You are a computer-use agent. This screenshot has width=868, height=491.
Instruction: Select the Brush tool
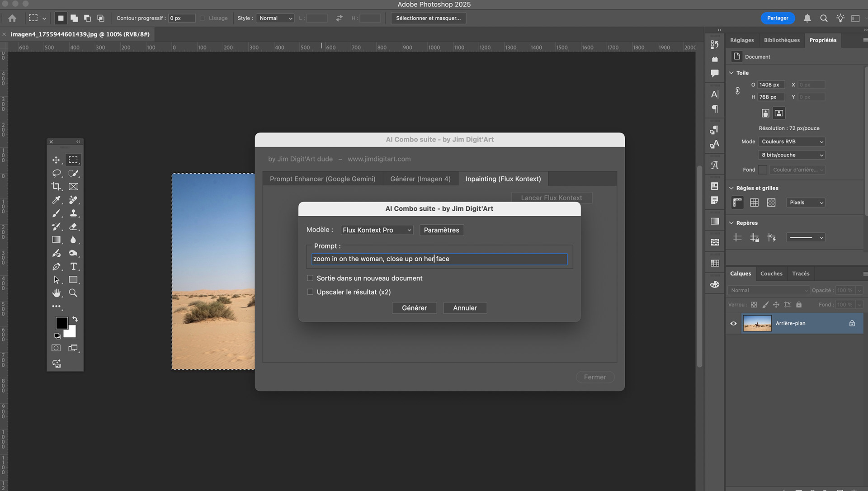point(56,213)
